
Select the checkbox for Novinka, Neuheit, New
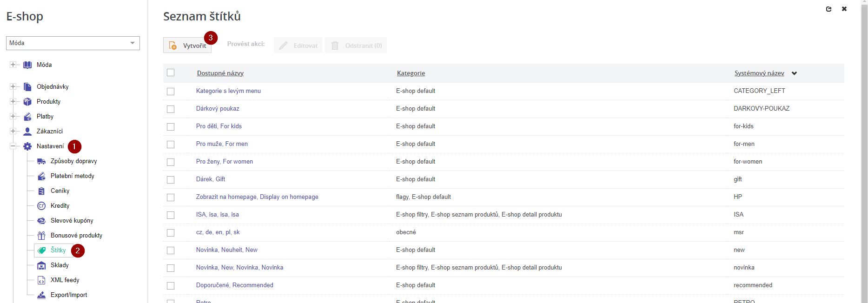171,250
